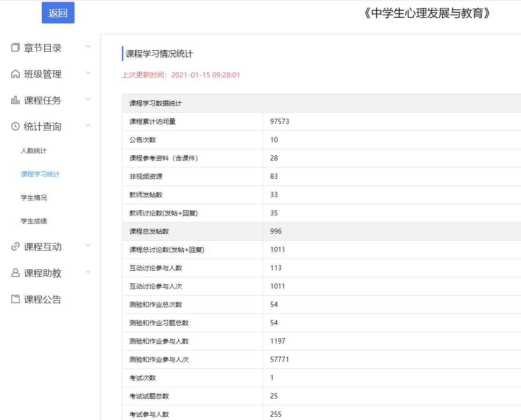
Task: Click the 课程任务 bar chart icon
Action: tap(15, 100)
